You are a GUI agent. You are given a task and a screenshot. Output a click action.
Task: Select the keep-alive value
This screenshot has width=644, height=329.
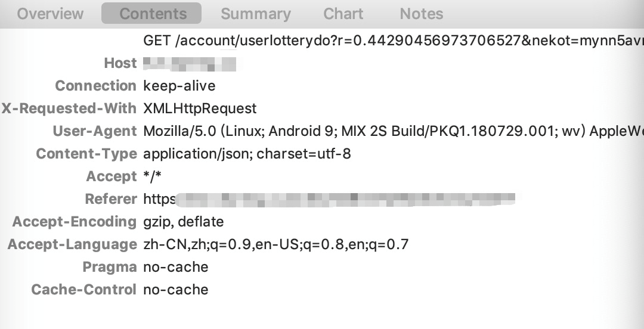179,86
